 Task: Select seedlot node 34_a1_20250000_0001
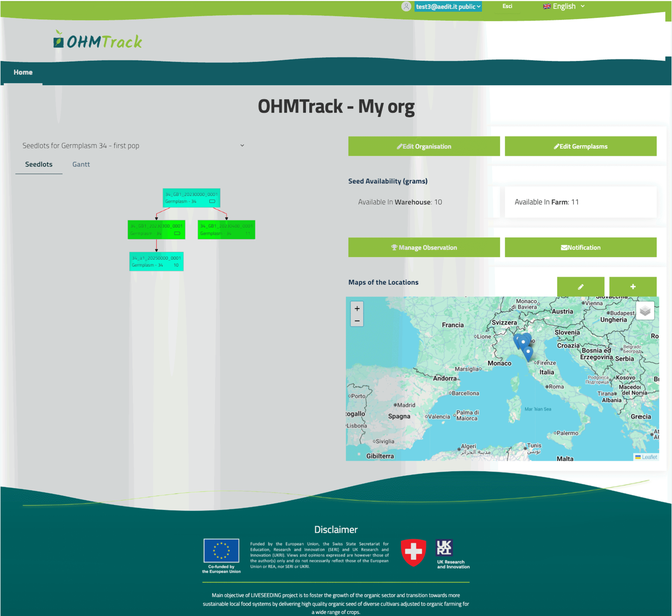pos(156,261)
